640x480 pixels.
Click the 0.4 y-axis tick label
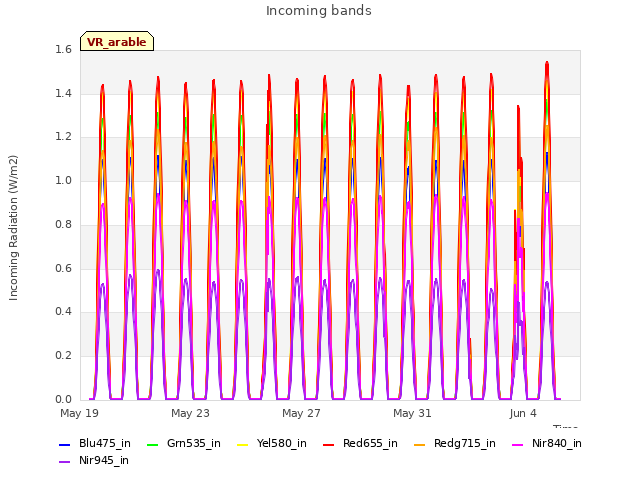pyautogui.click(x=63, y=312)
